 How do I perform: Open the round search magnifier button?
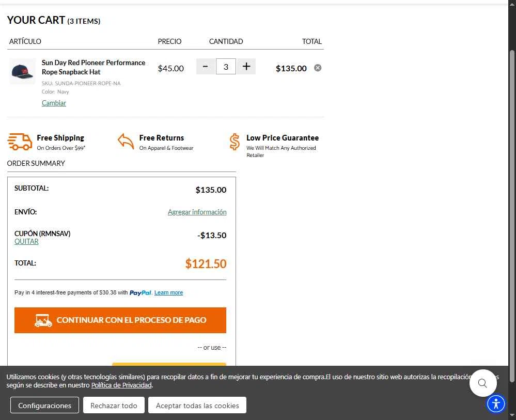click(x=483, y=383)
